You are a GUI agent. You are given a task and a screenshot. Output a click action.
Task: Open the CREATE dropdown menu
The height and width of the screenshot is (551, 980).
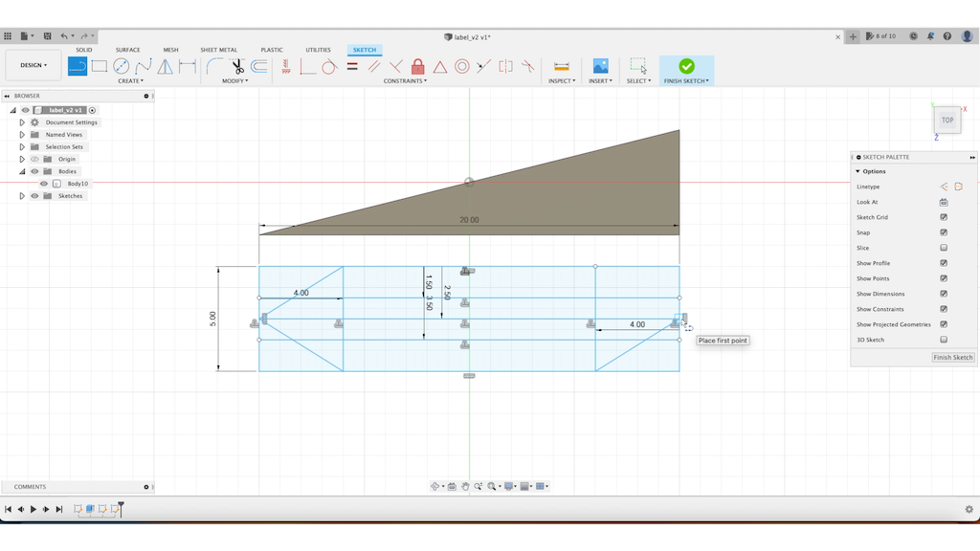pyautogui.click(x=130, y=81)
